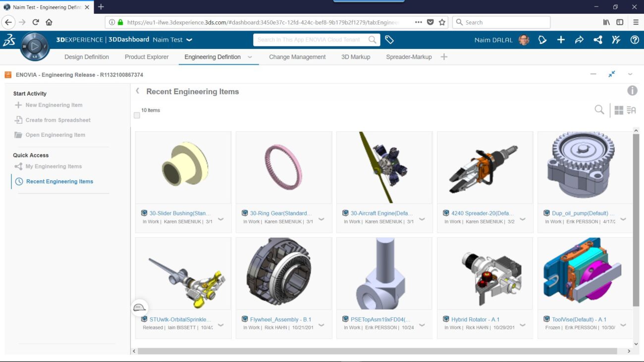Minimize the ENOVIA widget
644x362 pixels.
593,74
